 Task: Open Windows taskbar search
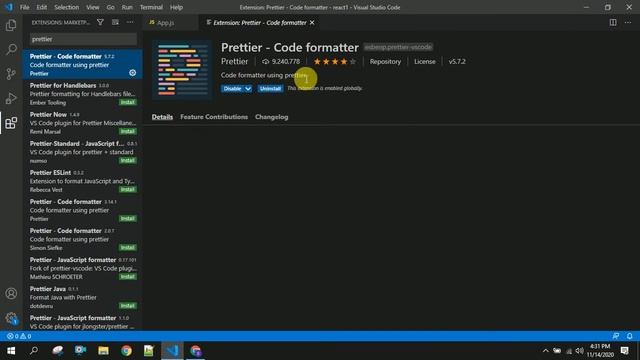[x=34, y=351]
